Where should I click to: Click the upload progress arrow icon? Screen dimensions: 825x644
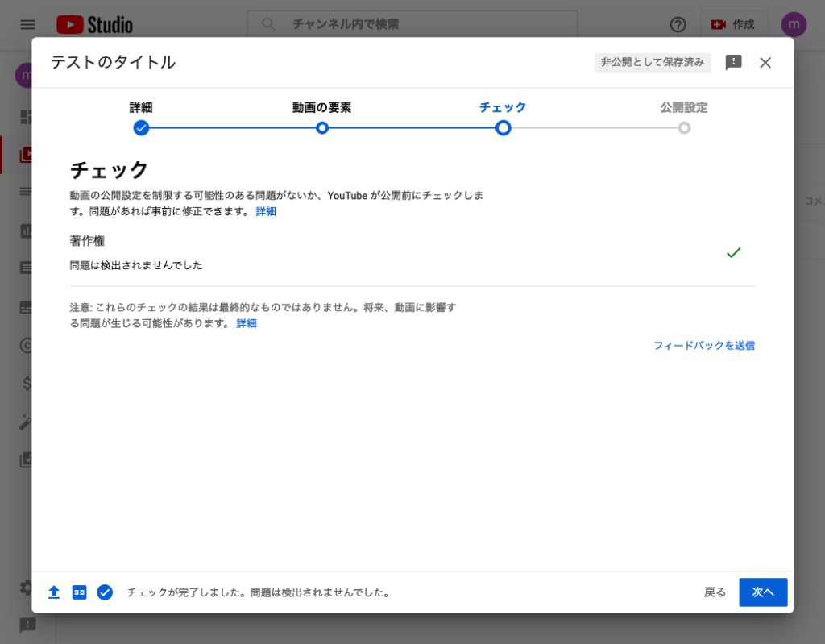point(54,592)
